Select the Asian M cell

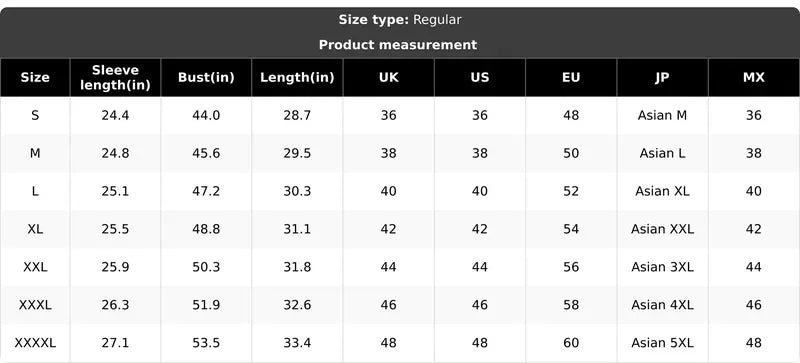(662, 115)
